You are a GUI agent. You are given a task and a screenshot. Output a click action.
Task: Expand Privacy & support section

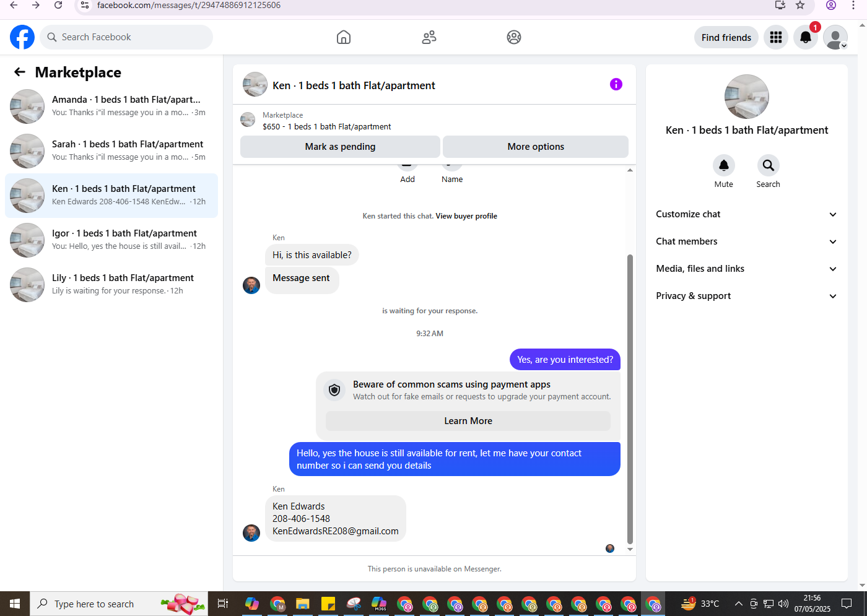pyautogui.click(x=746, y=296)
